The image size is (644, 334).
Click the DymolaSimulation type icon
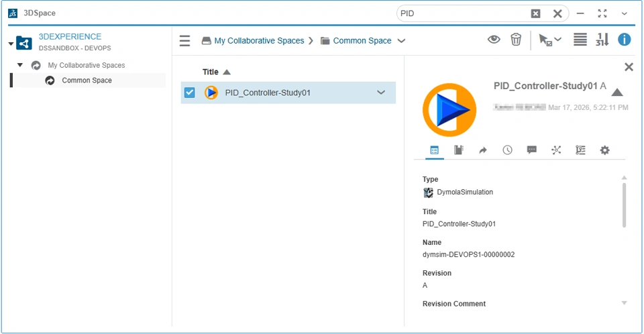428,192
